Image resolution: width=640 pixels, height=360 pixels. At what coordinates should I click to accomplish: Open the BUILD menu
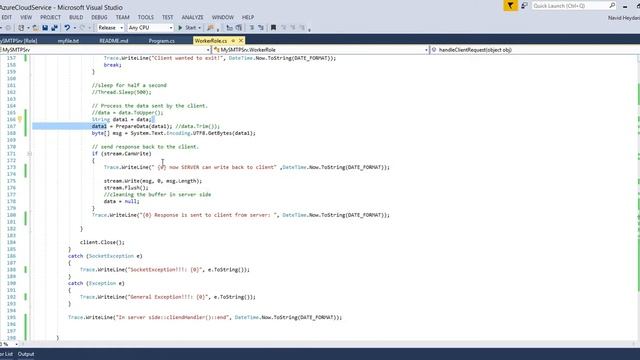click(x=76, y=17)
